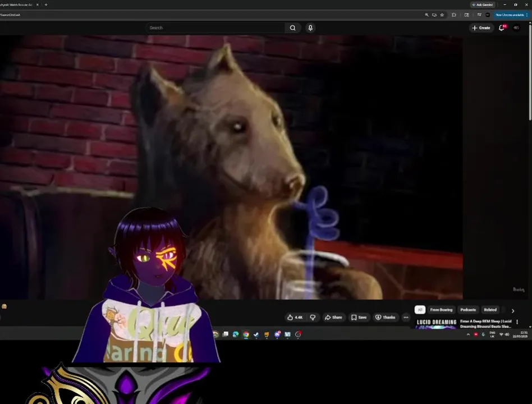
Task: Open more actions ellipsis beside Thanks
Action: [x=406, y=317]
